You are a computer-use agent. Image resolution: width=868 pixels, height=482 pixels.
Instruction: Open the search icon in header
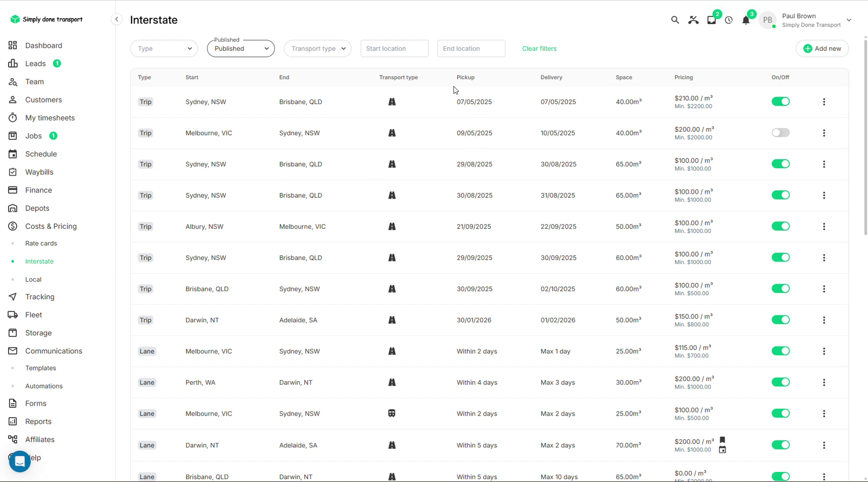(675, 20)
